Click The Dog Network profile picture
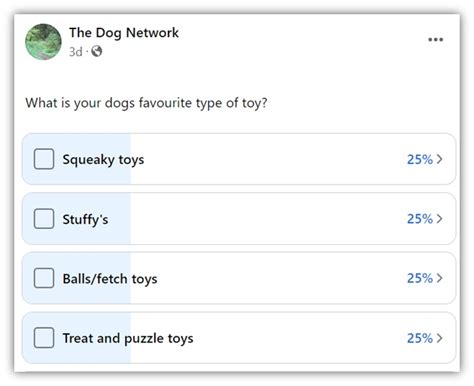 pyautogui.click(x=43, y=42)
